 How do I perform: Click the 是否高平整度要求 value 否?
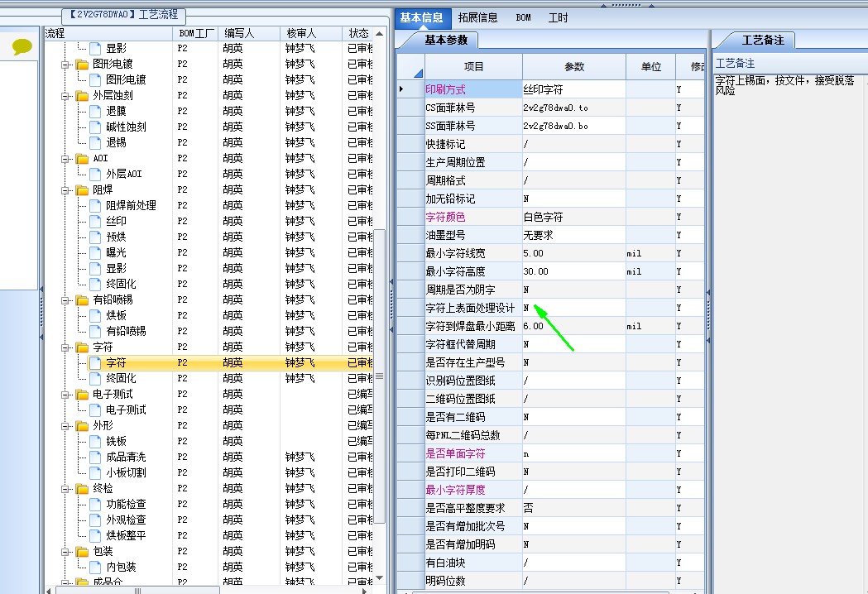574,508
